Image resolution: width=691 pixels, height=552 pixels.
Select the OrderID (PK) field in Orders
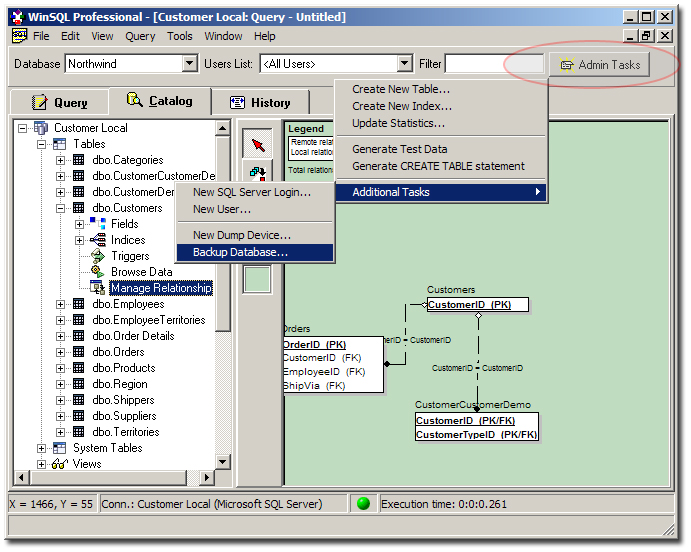point(315,345)
